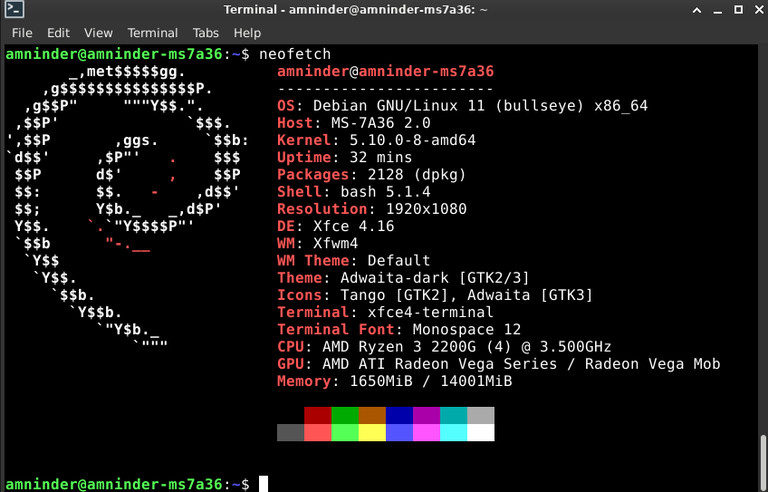This screenshot has width=768, height=492.
Task: Click the bright red color block
Action: tap(317, 433)
